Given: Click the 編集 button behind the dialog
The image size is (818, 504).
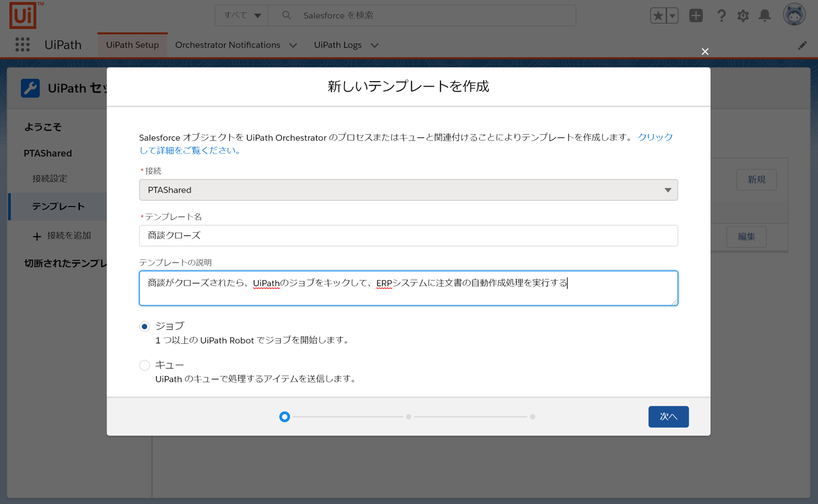Looking at the screenshot, I should [747, 236].
